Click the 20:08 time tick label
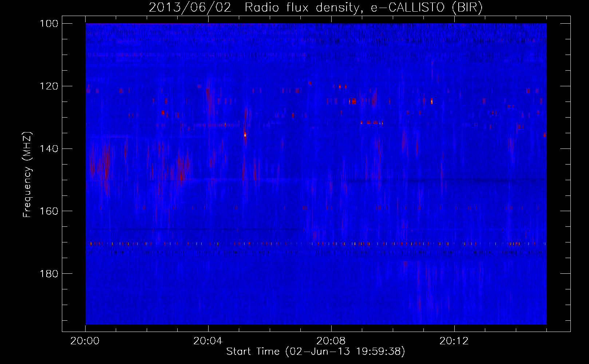Viewport: 589px width, 364px height. pyautogui.click(x=331, y=341)
